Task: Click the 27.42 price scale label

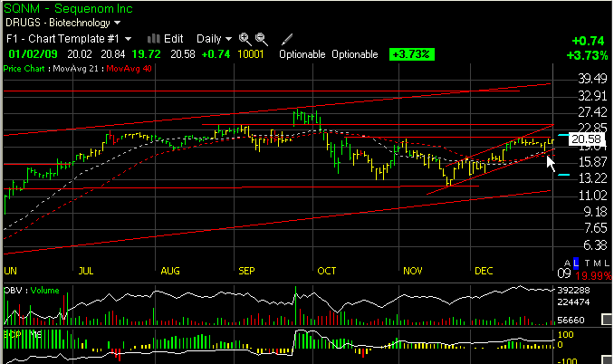Action: (x=592, y=112)
